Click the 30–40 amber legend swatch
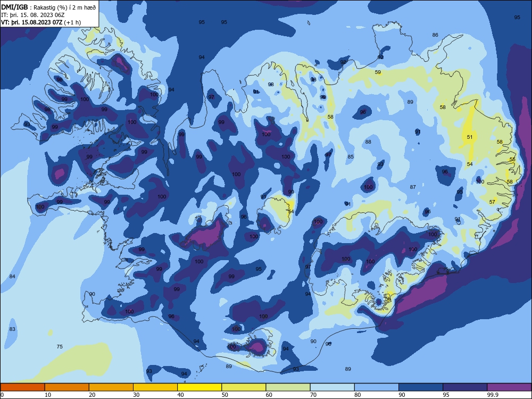This screenshot has width=532, height=399. click(155, 387)
